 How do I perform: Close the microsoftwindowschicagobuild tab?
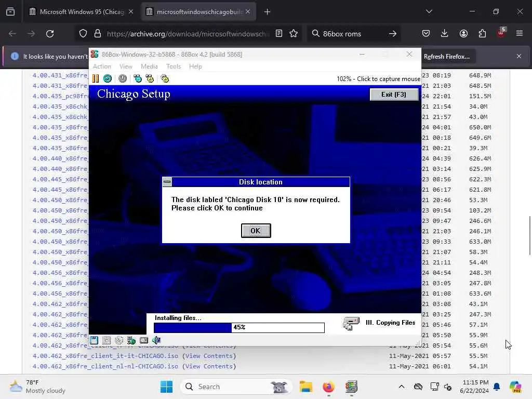point(248,11)
